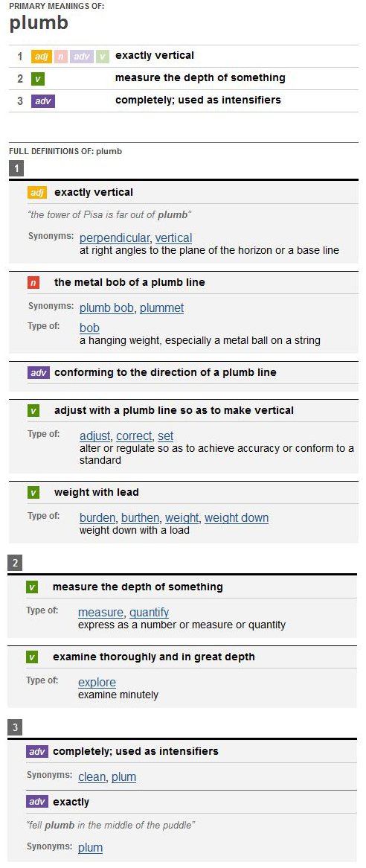This screenshot has width=366, height=868.
Task: Click the v badge beside 'weight with lead'
Action: (x=33, y=493)
